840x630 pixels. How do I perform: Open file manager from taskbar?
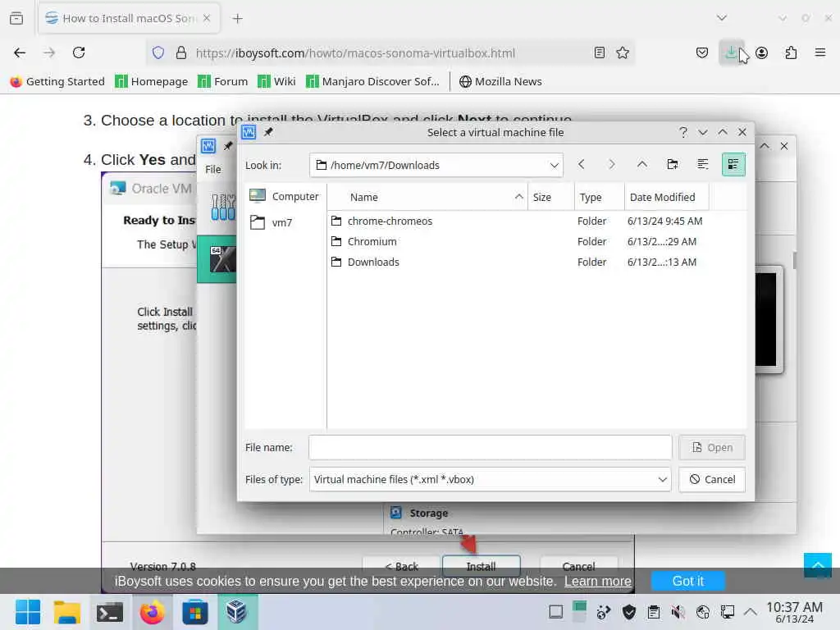67,612
